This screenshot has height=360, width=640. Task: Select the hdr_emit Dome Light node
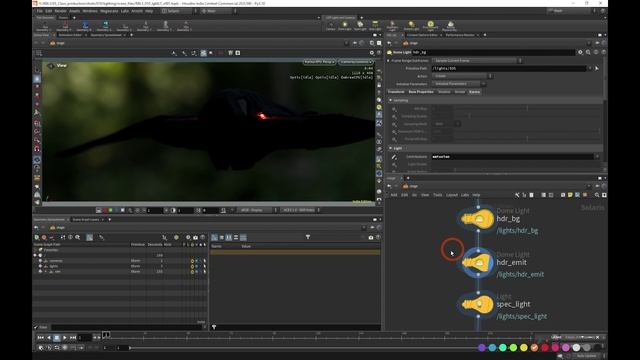click(x=478, y=262)
